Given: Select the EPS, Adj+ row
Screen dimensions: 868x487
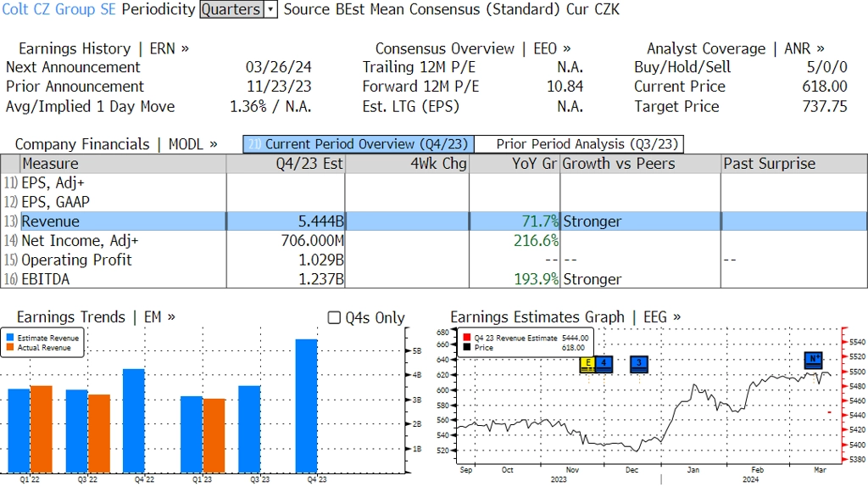Looking at the screenshot, I should click(434, 182).
